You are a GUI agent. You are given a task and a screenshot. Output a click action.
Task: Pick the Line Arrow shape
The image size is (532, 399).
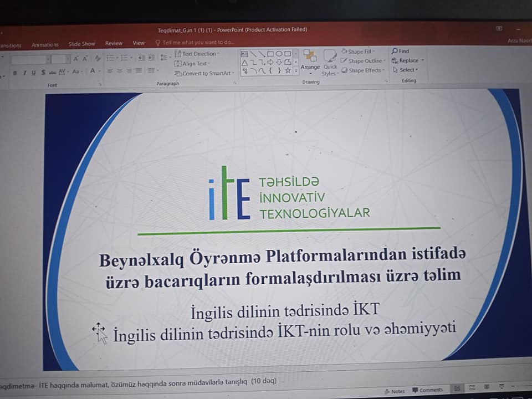tap(262, 54)
